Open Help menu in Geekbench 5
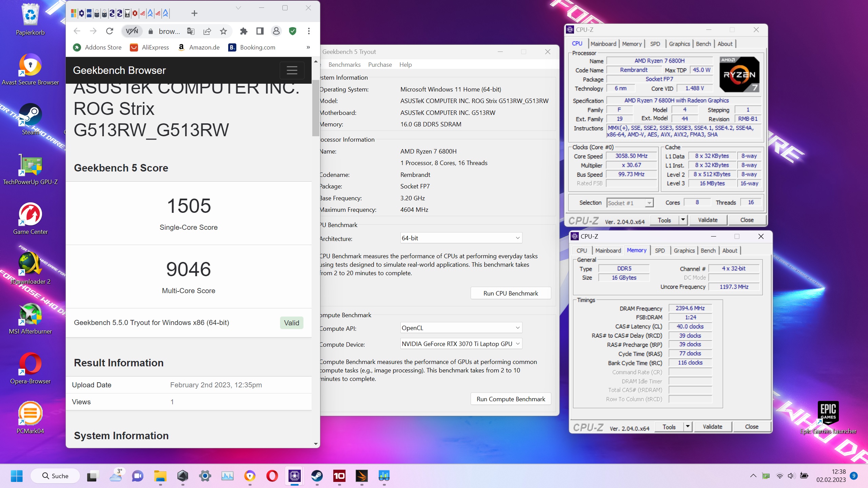The width and height of the screenshot is (868, 488). pos(405,64)
